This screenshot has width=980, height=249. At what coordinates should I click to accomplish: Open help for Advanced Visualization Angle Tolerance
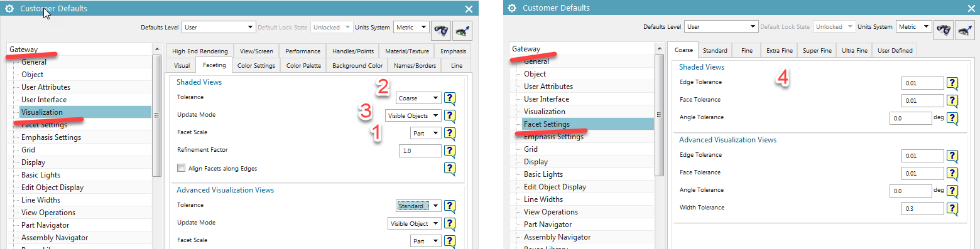tap(952, 191)
